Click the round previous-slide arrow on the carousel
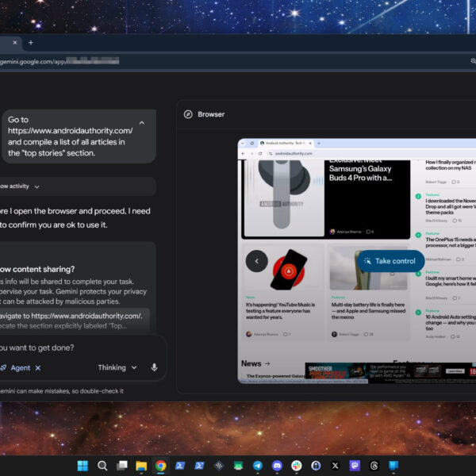 [x=257, y=261]
